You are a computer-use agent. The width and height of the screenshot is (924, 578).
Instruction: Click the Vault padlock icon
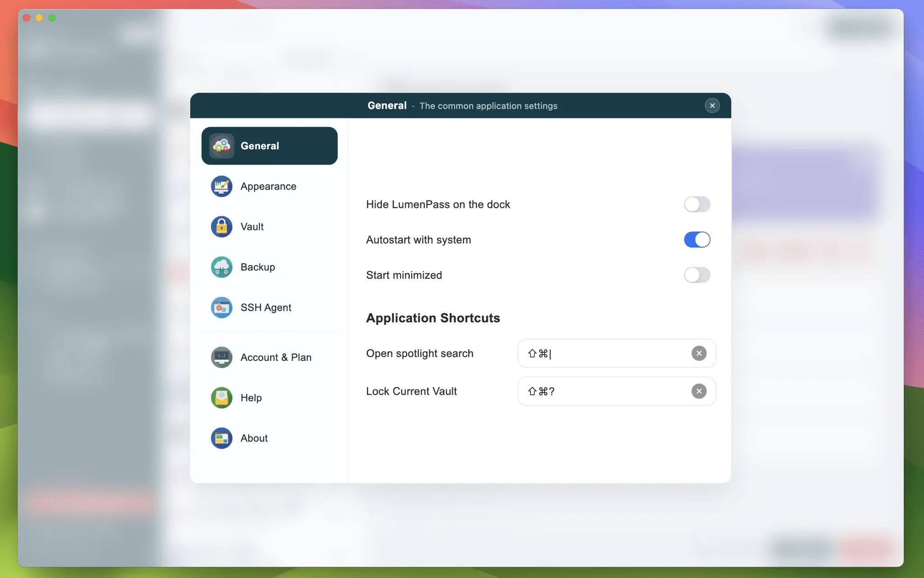pos(222,227)
